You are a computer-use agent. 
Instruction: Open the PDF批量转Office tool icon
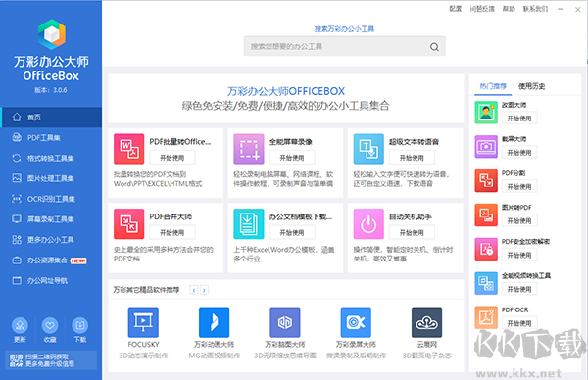pyautogui.click(x=129, y=149)
